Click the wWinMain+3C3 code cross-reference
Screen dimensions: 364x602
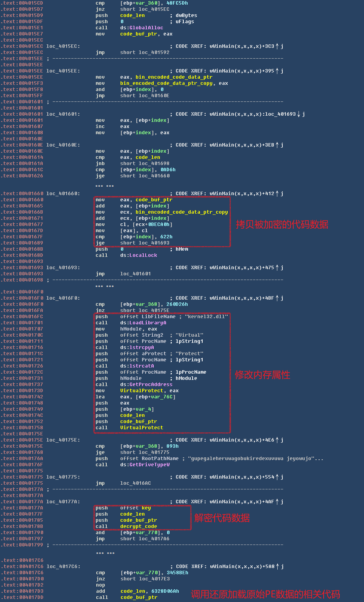[x=242, y=46]
